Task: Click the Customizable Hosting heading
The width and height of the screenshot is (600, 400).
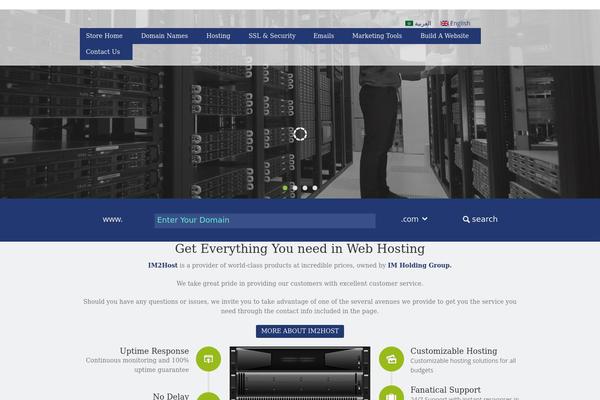Action: 453,351
